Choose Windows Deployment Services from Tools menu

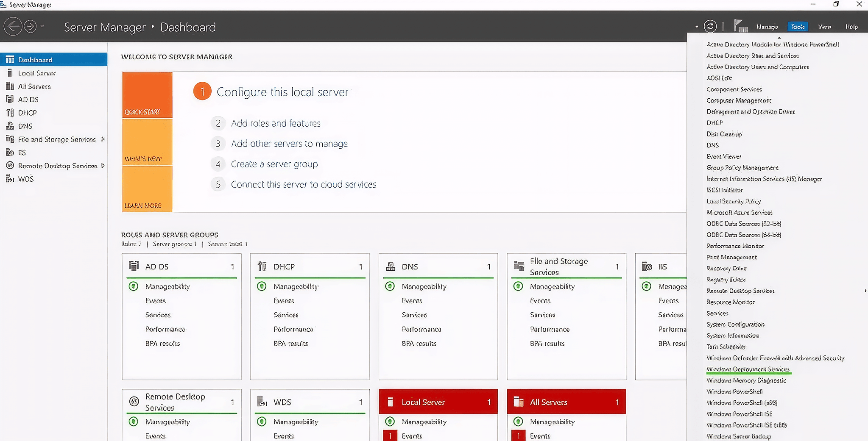click(748, 369)
